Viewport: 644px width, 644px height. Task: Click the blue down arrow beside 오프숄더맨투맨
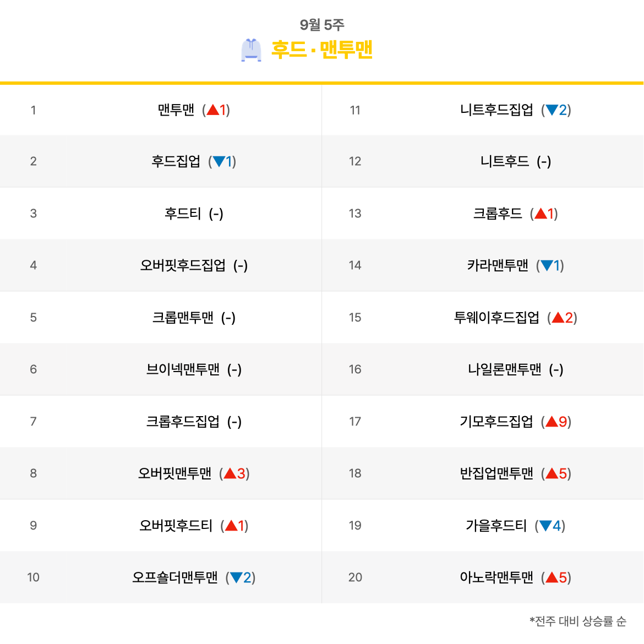tap(236, 577)
